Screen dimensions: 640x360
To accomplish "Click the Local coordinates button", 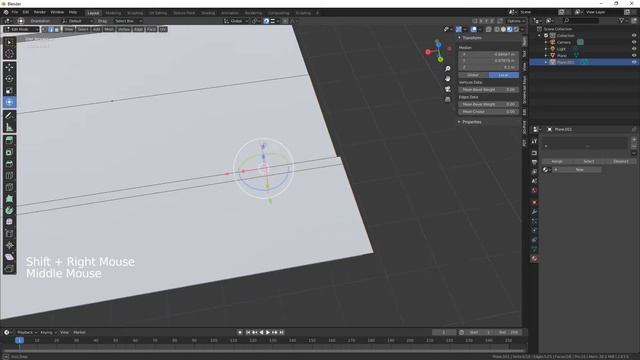I will 504,75.
